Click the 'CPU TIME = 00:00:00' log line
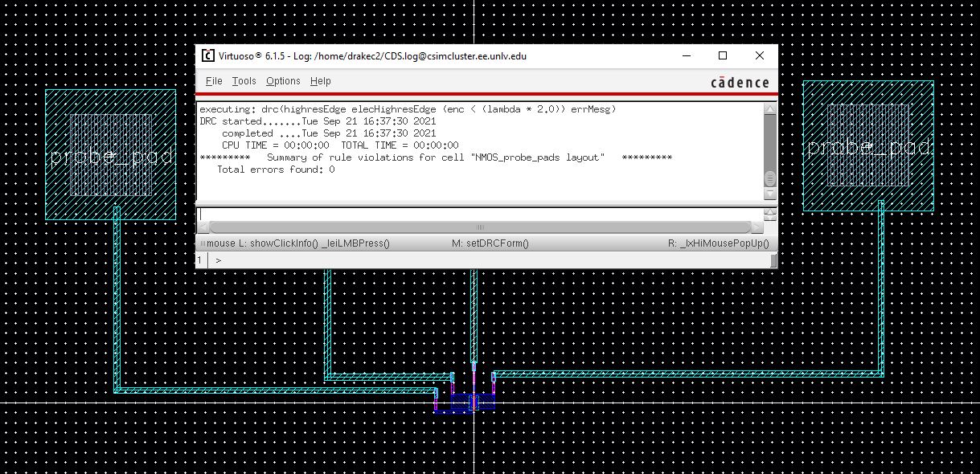The width and height of the screenshot is (980, 474). coord(340,145)
